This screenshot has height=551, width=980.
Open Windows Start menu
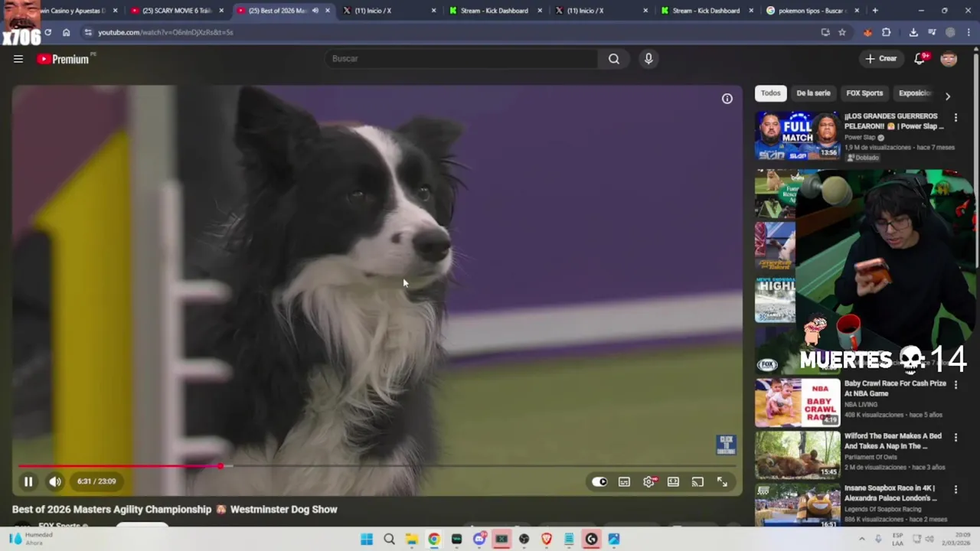(x=367, y=540)
